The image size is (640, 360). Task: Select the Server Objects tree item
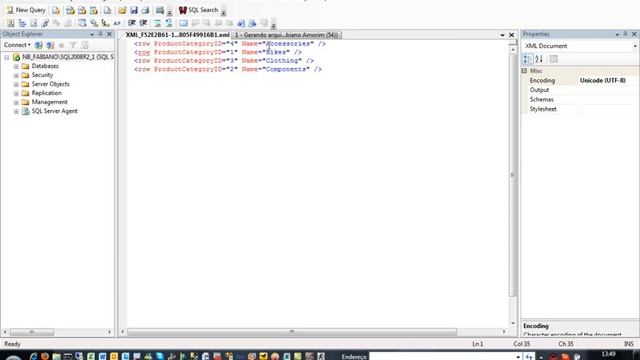[x=51, y=84]
